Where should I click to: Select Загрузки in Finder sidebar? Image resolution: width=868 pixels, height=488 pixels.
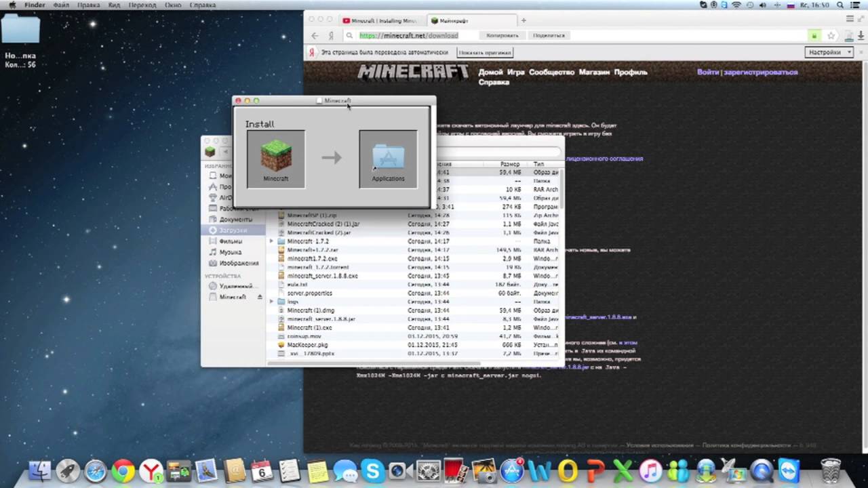click(x=233, y=230)
